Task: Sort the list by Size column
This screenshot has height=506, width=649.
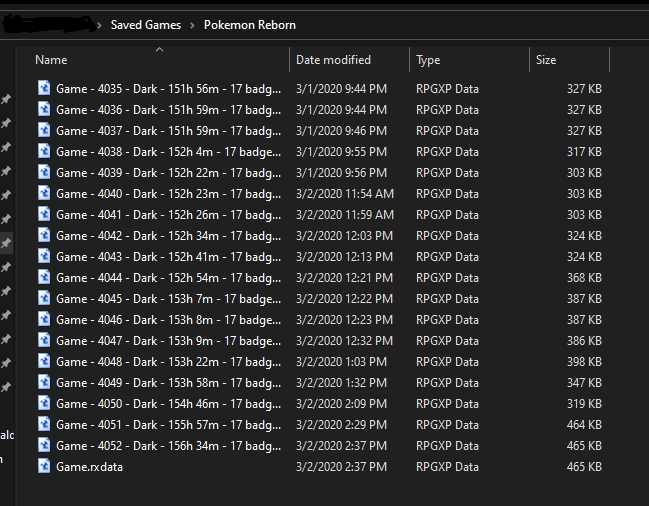Action: coord(546,60)
